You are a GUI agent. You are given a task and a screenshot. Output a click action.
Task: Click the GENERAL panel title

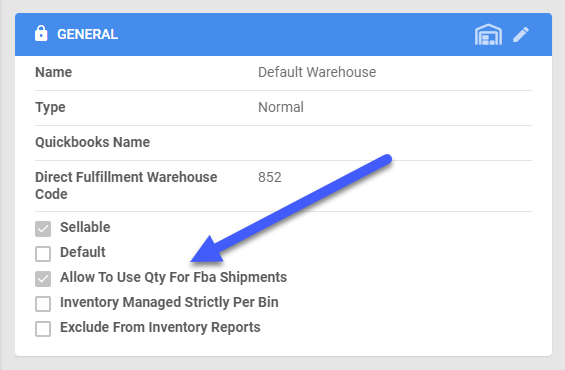click(x=88, y=34)
